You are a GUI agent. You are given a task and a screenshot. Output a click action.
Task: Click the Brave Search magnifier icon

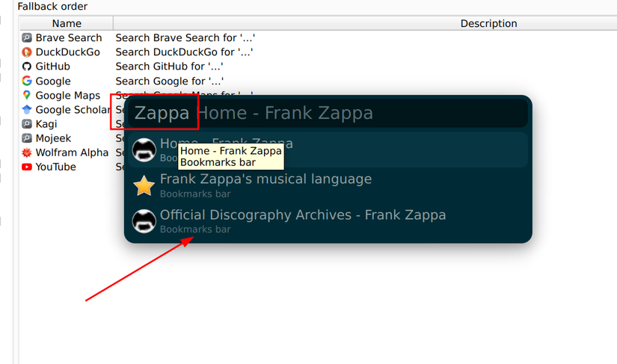(27, 37)
